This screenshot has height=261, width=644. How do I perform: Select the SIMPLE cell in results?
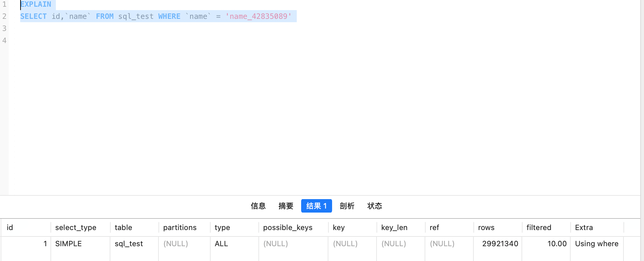(x=68, y=244)
